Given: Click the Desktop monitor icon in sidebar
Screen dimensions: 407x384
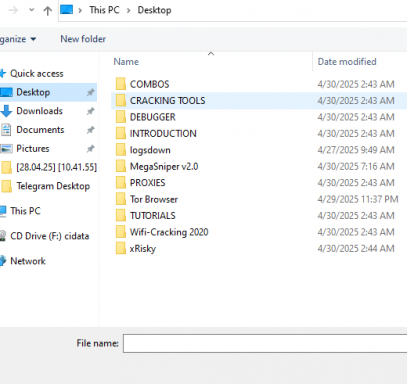Looking at the screenshot, I should click(6, 92).
